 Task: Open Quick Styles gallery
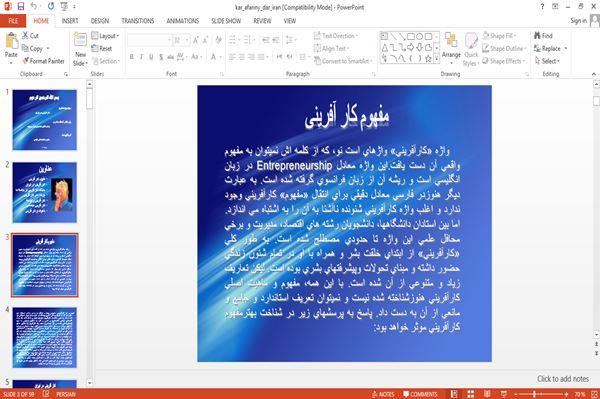(x=471, y=50)
